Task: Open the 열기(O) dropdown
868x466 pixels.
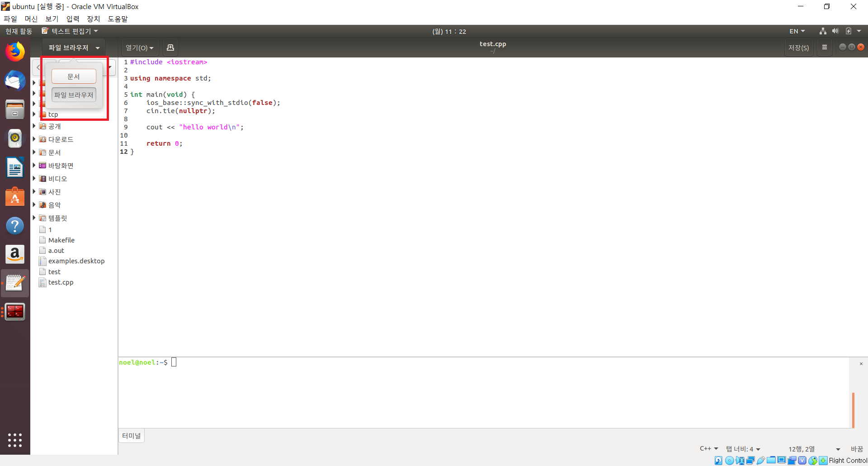Action: coord(140,48)
